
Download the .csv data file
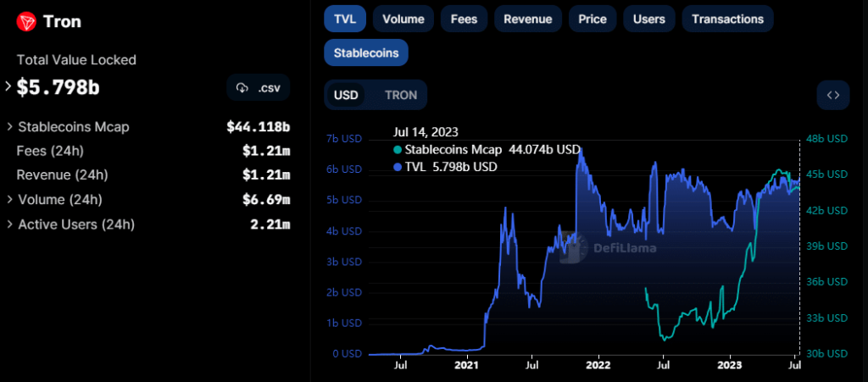point(259,87)
